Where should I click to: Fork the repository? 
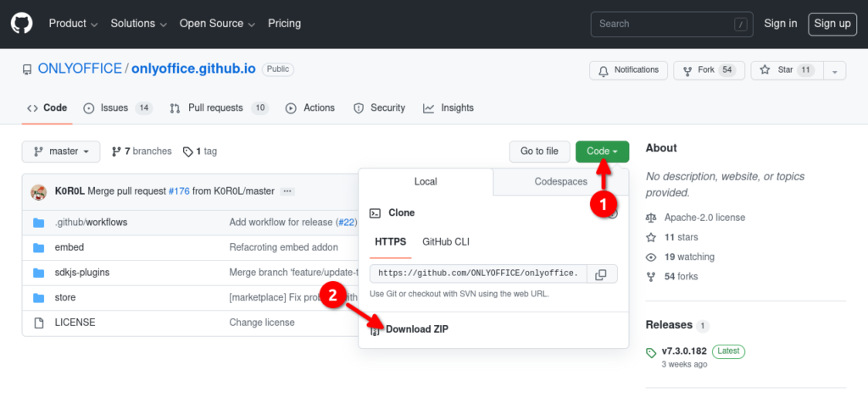click(x=709, y=70)
